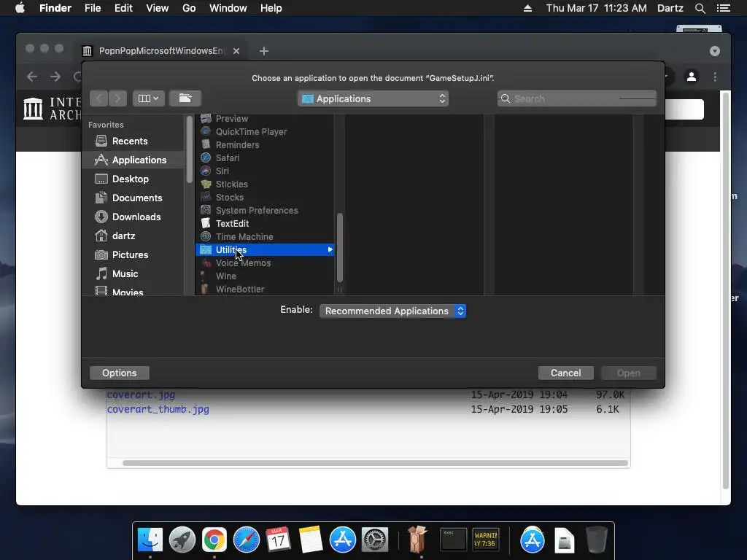The width and height of the screenshot is (747, 560).
Task: Open the Enable Recommended Applications popup
Action: point(392,311)
